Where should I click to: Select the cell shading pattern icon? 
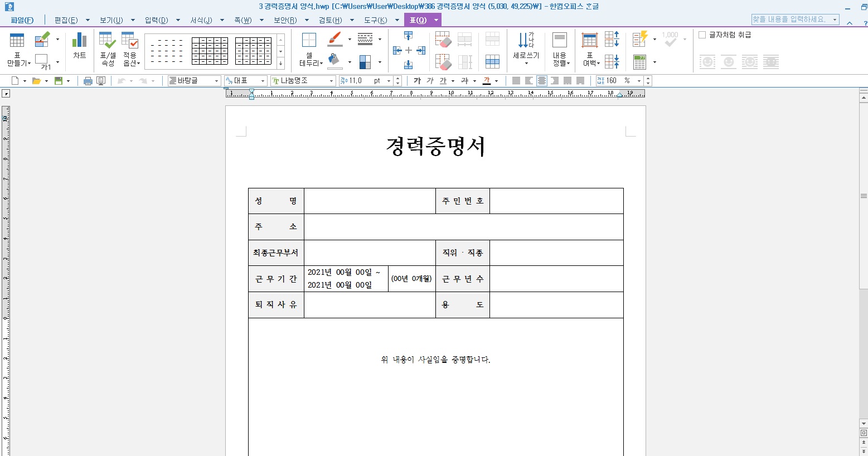point(365,61)
